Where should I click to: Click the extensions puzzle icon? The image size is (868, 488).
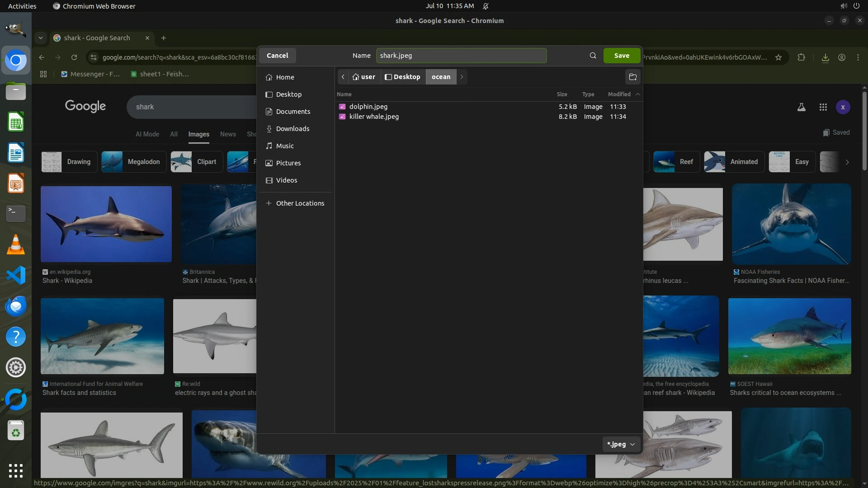[801, 57]
